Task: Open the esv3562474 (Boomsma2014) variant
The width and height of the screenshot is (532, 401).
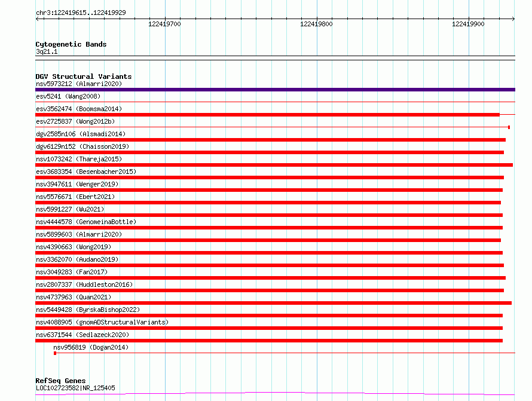Action: click(x=79, y=109)
